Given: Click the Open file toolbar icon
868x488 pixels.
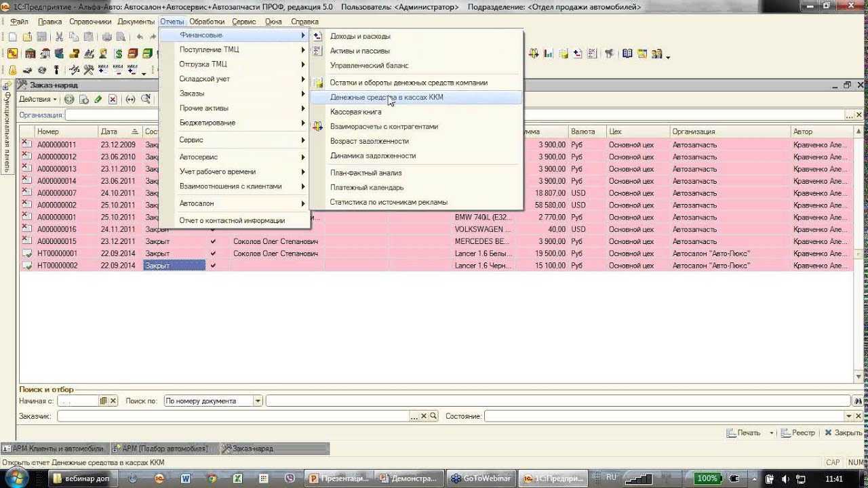Looking at the screenshot, I should pos(27,37).
